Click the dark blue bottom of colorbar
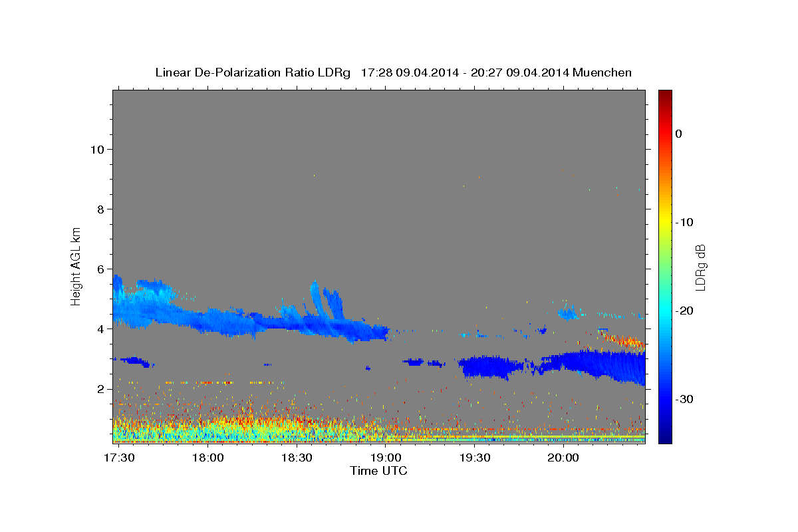 click(665, 438)
